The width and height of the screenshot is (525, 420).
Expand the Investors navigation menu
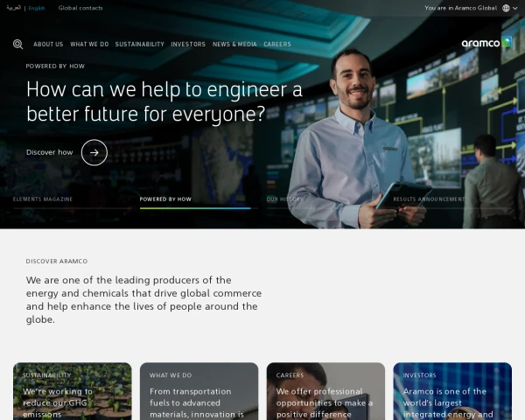tap(188, 44)
